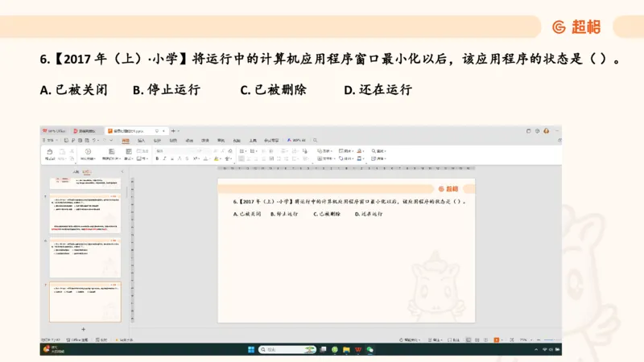
Task: Open the Shapes dropdown in ribbon
Action: pyautogui.click(x=324, y=151)
